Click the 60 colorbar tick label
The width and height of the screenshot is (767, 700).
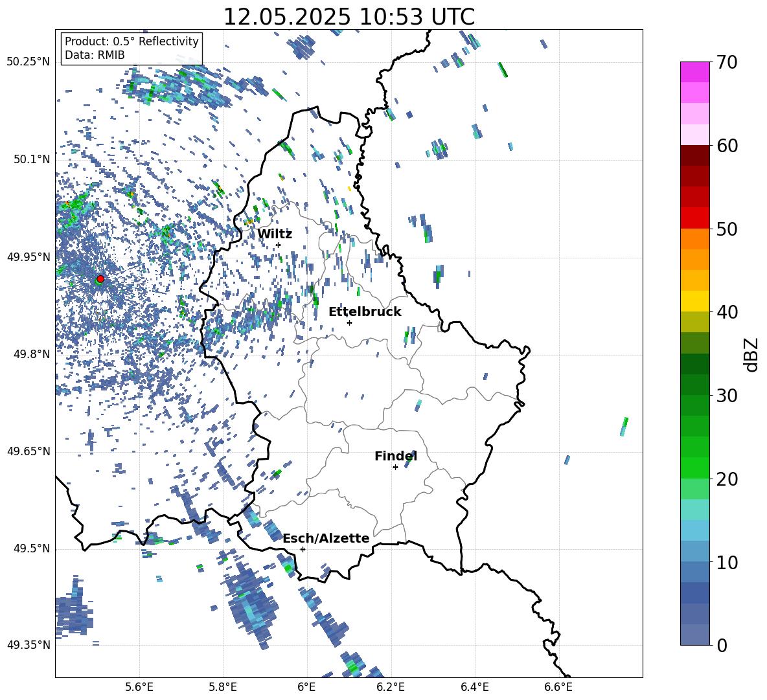(x=726, y=146)
